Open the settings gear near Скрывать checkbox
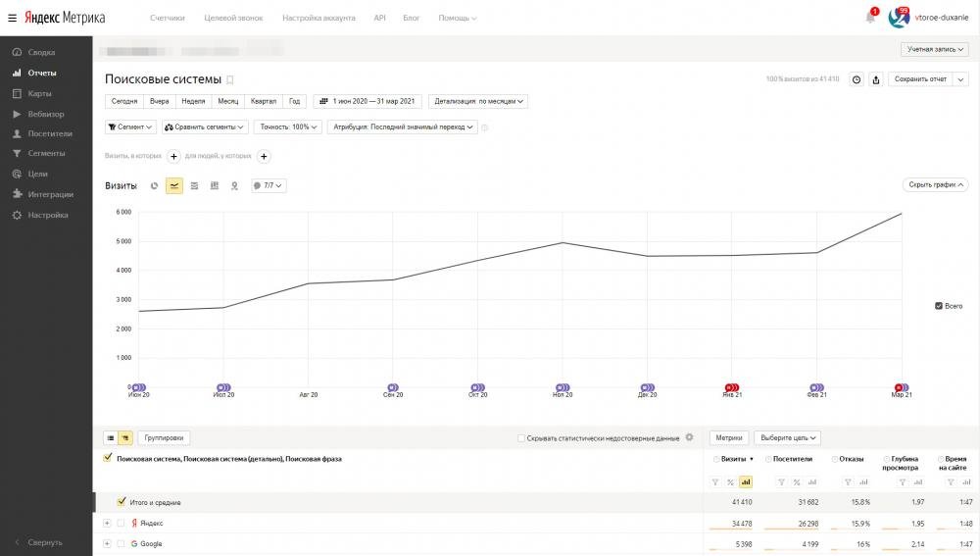 click(689, 437)
